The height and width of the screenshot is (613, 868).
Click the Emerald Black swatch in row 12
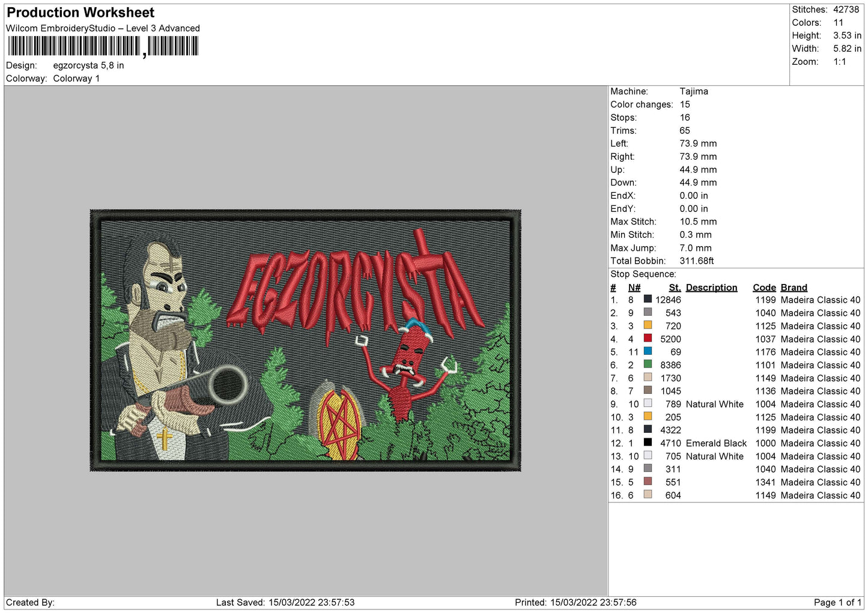tap(648, 442)
